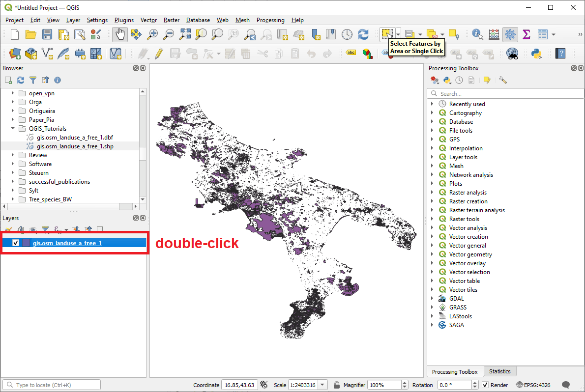Open the metasearch globe with binoculars icon
Image resolution: width=585 pixels, height=392 pixels.
[512, 54]
